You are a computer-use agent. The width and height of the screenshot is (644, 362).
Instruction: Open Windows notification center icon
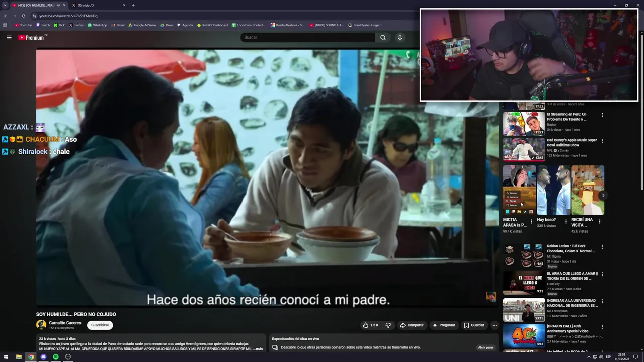(x=635, y=357)
